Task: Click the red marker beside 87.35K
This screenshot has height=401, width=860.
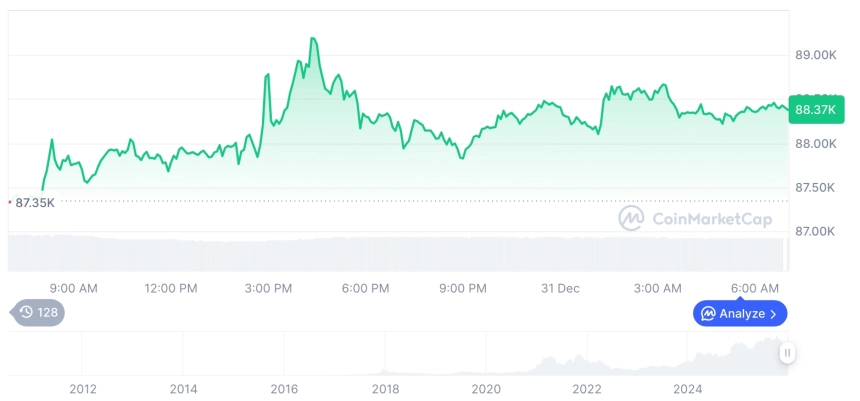Action: pos(10,202)
